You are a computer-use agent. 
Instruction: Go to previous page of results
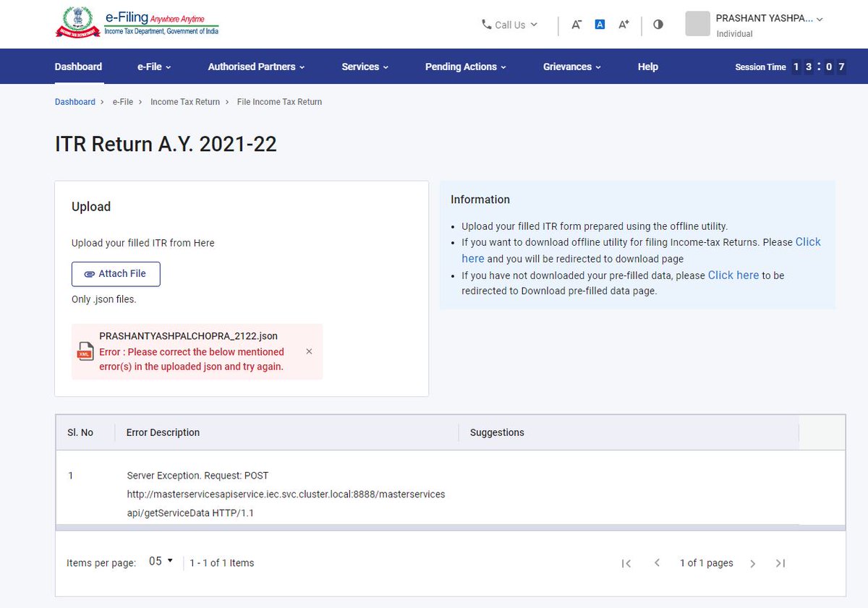point(657,563)
